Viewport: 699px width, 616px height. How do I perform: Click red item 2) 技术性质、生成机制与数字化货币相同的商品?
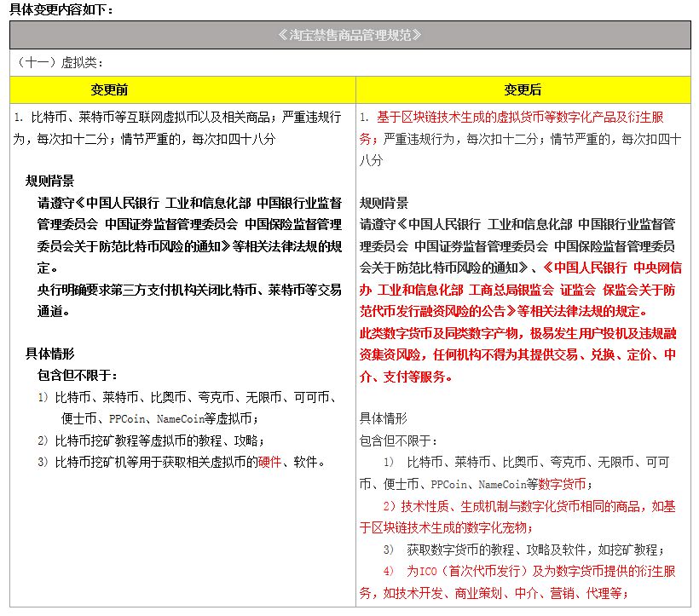[512, 506]
